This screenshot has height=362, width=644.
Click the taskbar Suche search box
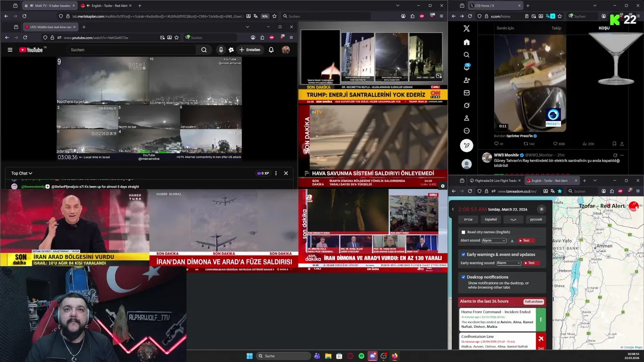click(x=283, y=356)
